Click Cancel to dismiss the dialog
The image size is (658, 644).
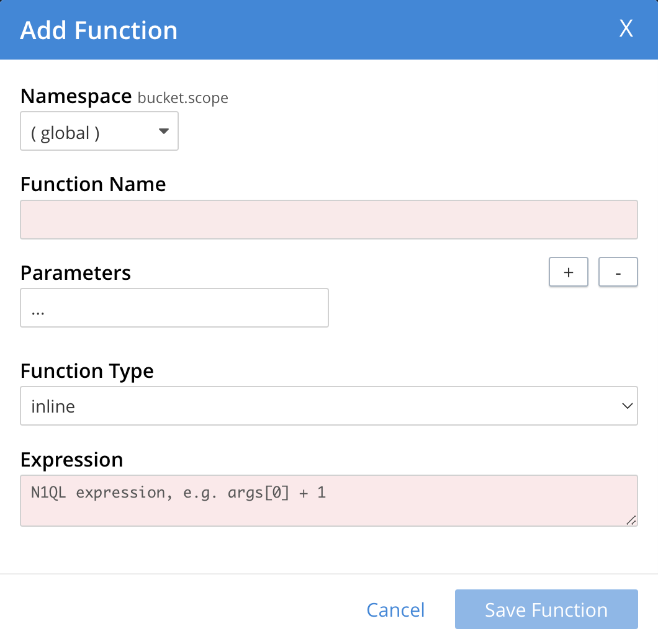(x=395, y=609)
